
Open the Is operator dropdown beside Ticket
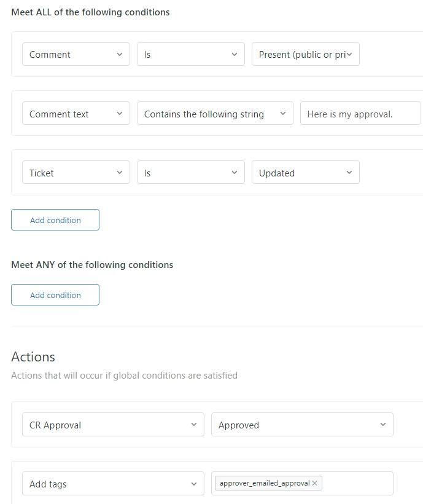190,173
